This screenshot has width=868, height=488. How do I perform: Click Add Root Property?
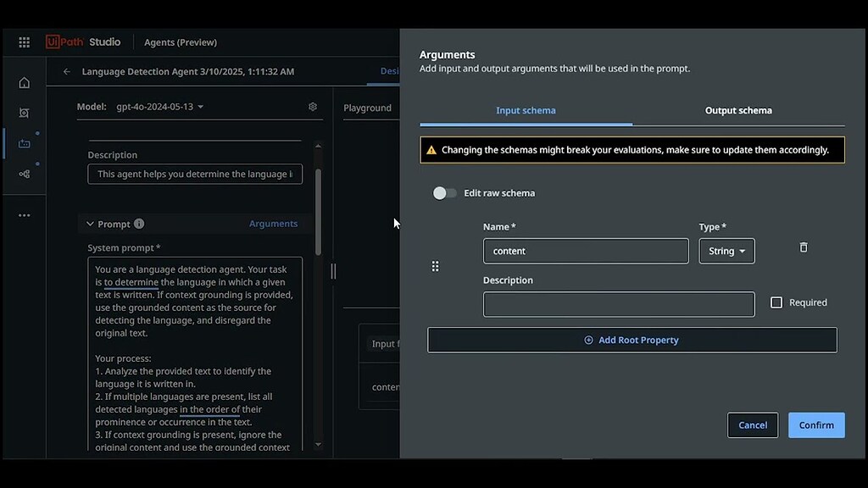pos(631,340)
